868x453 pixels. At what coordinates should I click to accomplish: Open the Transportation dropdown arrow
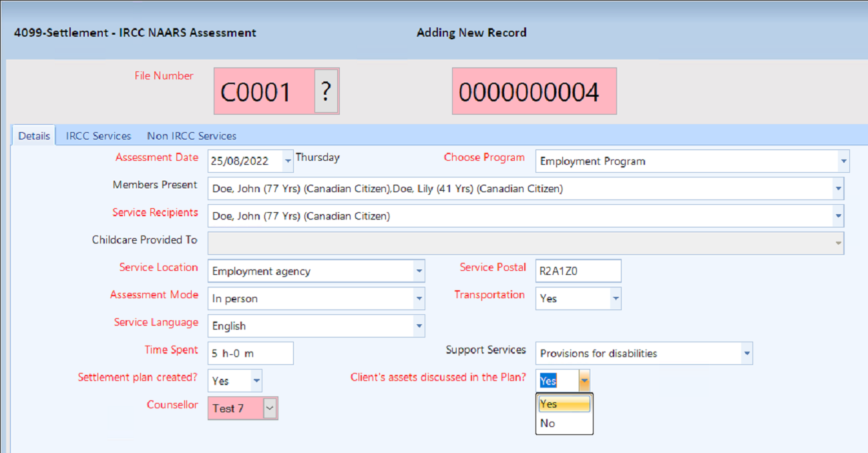click(615, 299)
